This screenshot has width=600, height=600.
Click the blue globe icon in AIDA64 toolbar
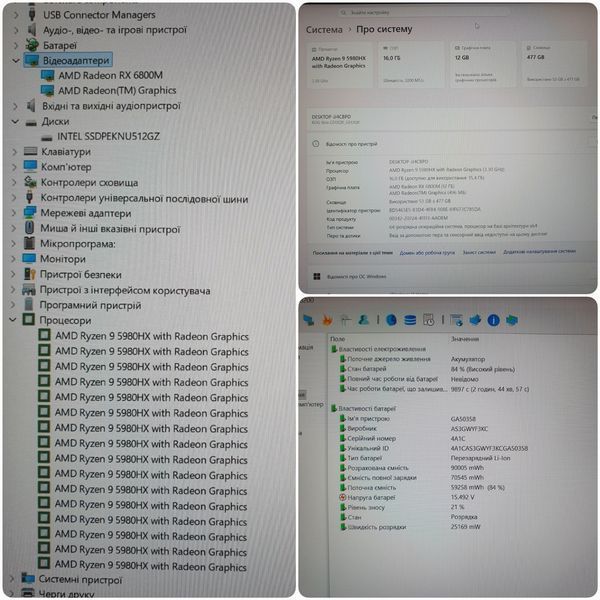pyautogui.click(x=391, y=320)
